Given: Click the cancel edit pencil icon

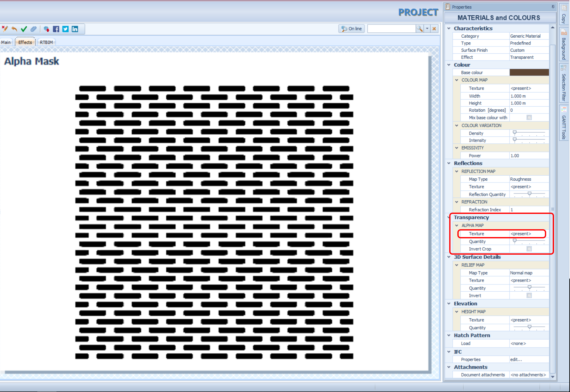Looking at the screenshot, I should [5, 29].
